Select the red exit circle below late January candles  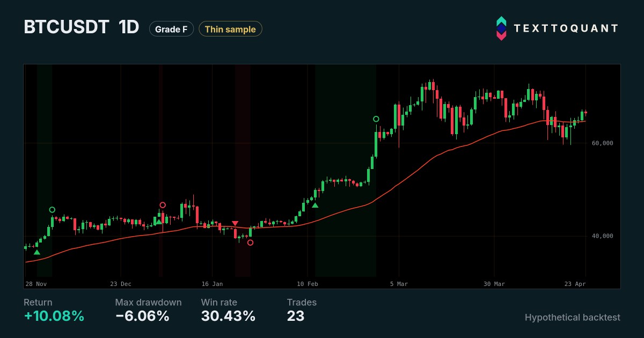coord(250,243)
